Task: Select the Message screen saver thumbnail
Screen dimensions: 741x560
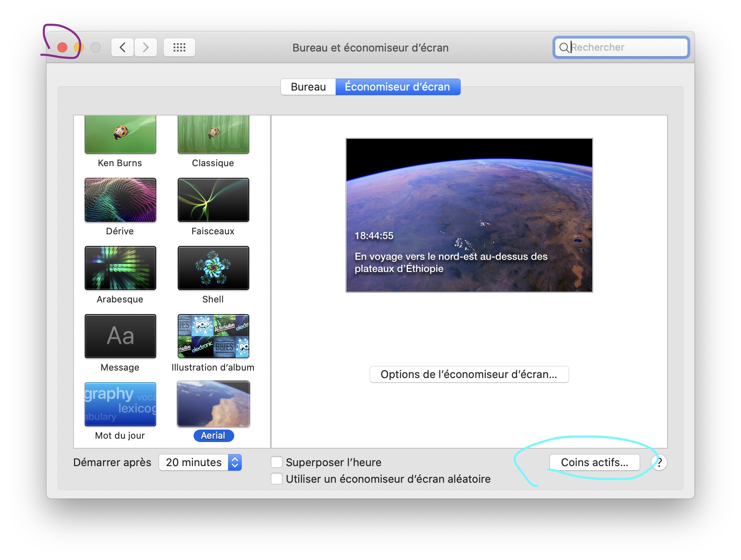Action: pos(120,336)
